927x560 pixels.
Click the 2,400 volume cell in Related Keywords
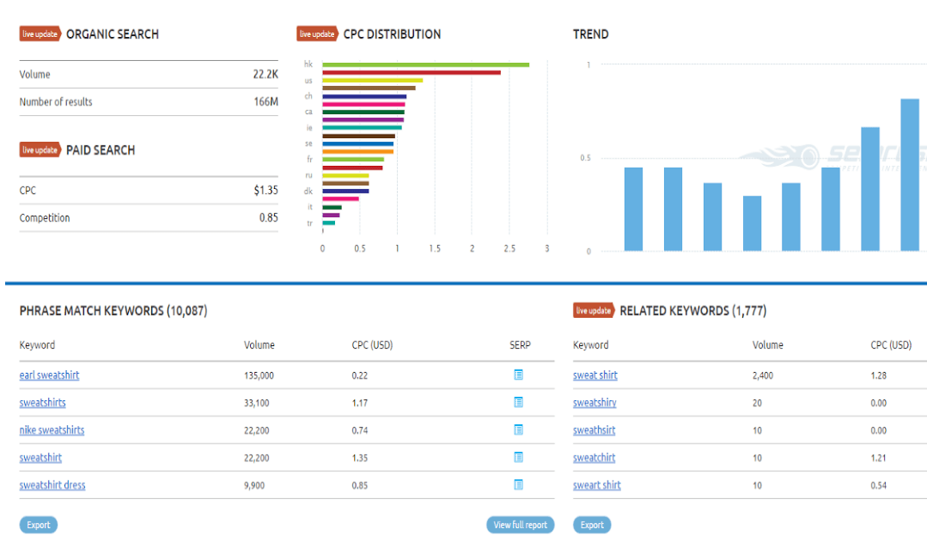[763, 375]
